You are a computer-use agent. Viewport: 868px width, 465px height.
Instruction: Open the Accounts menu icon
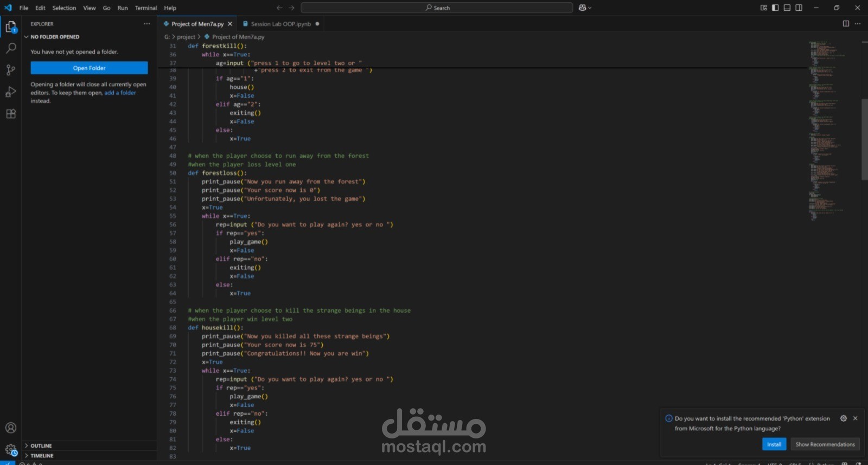tap(11, 428)
